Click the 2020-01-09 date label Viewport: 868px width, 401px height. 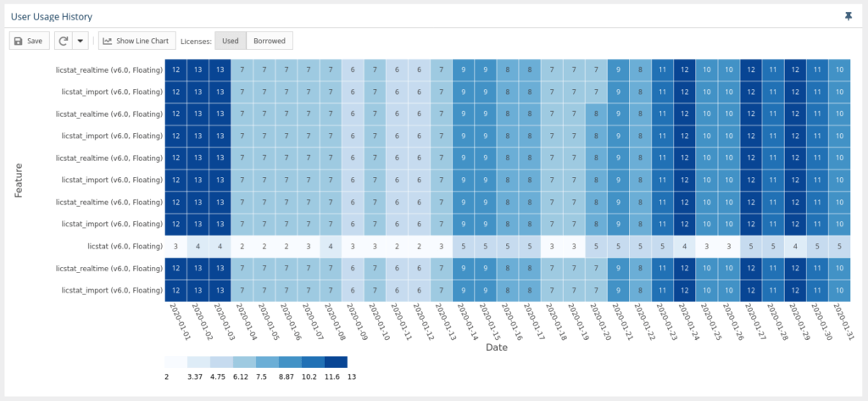[357, 320]
